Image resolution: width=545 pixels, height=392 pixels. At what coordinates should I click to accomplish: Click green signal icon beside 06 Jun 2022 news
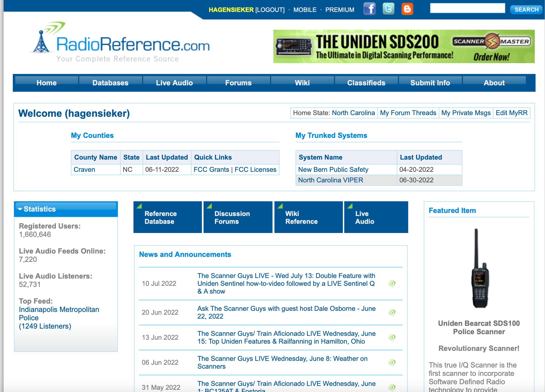point(392,363)
